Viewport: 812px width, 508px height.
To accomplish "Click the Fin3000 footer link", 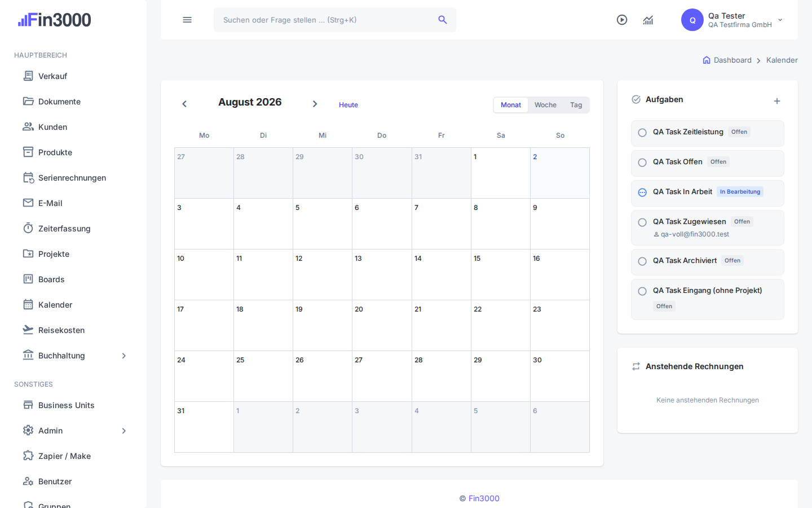I will point(484,498).
